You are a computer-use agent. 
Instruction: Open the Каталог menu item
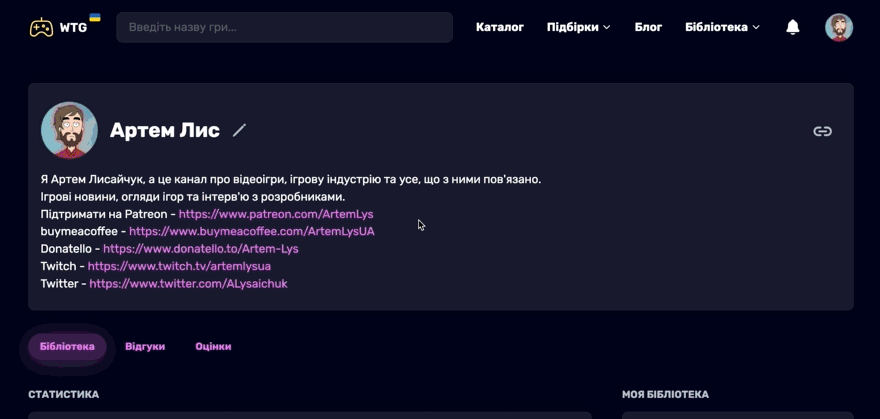499,27
